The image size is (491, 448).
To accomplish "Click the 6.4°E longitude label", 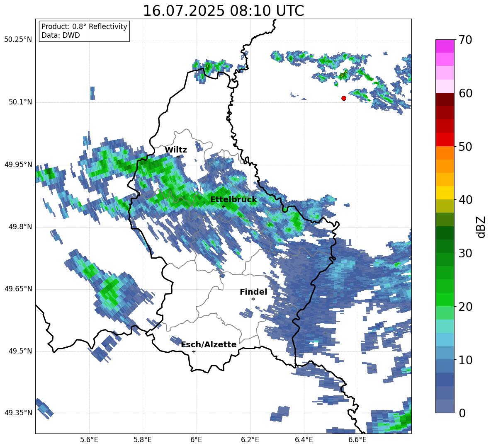I will (x=304, y=440).
